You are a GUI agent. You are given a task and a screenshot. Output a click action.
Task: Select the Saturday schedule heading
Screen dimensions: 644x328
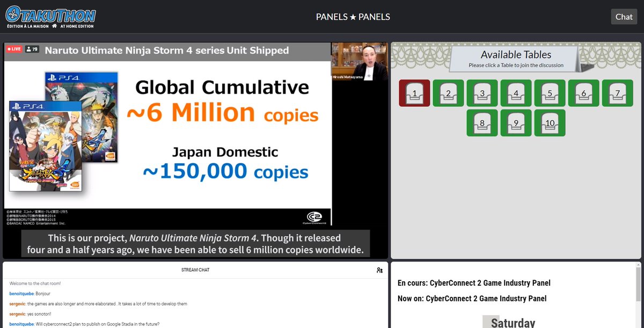[513, 323]
